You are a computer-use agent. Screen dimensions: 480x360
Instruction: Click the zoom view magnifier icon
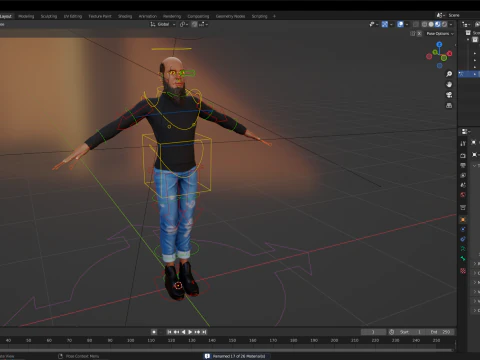449,74
